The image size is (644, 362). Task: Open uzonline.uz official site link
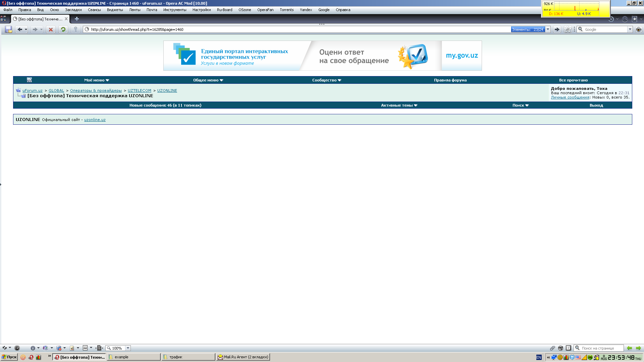95,120
